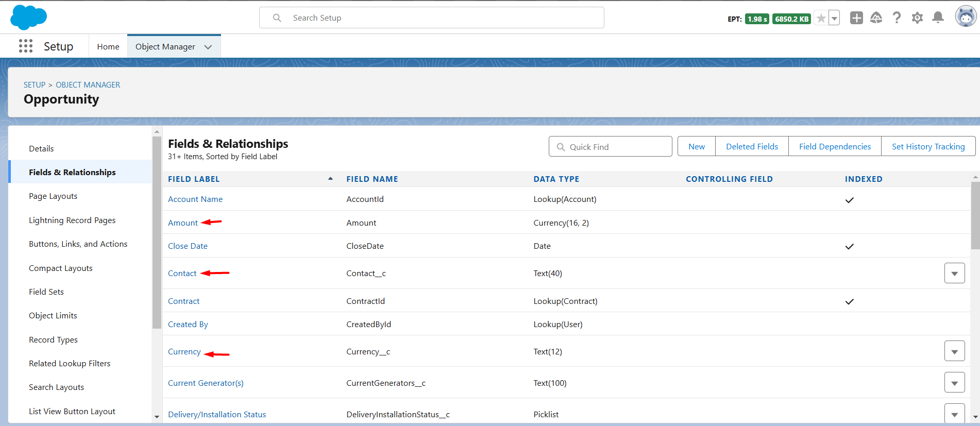The height and width of the screenshot is (426, 980).
Task: Open the Close Date field
Action: tap(188, 246)
